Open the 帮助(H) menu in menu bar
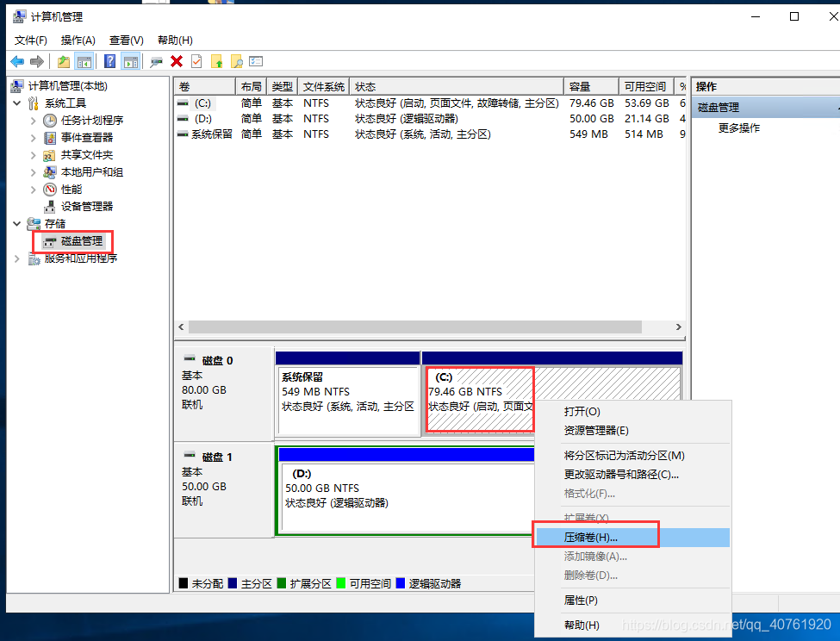Image resolution: width=840 pixels, height=641 pixels. pos(175,40)
